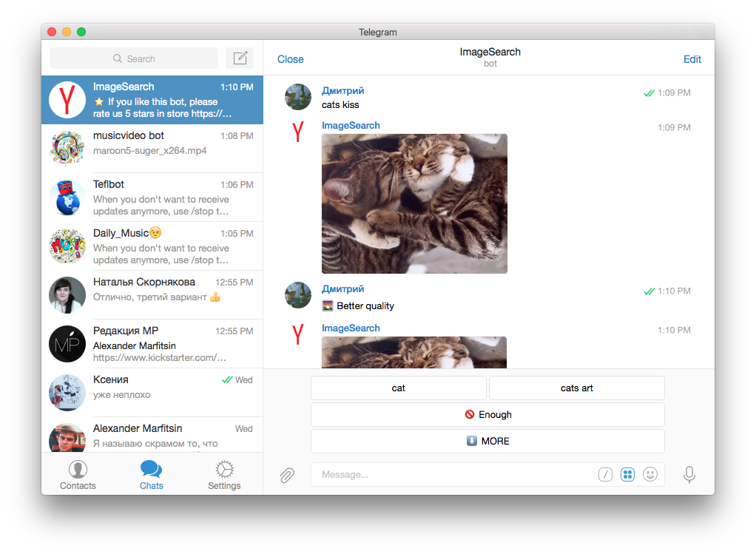Choose the 'cats art' reply button
The height and width of the screenshot is (554, 756).
[x=577, y=388]
